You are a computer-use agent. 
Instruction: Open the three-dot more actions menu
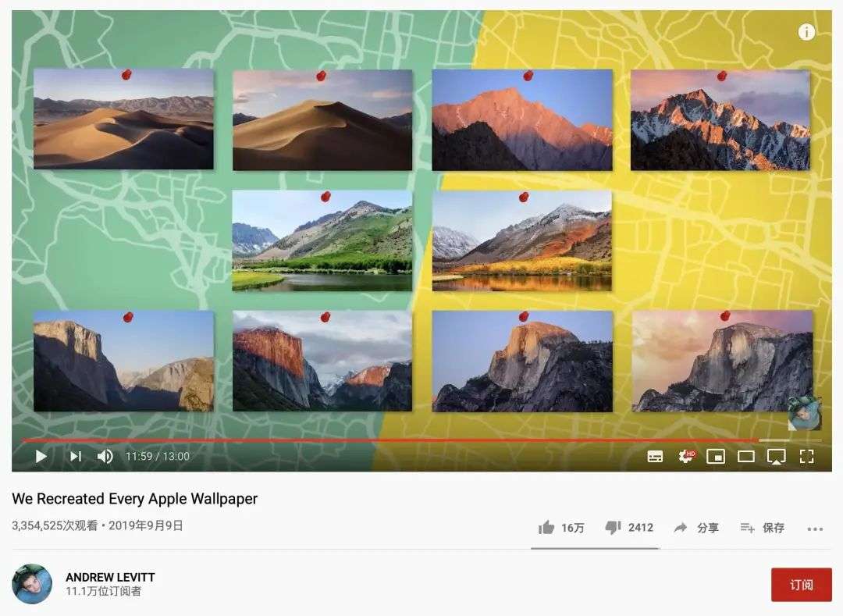tap(815, 529)
